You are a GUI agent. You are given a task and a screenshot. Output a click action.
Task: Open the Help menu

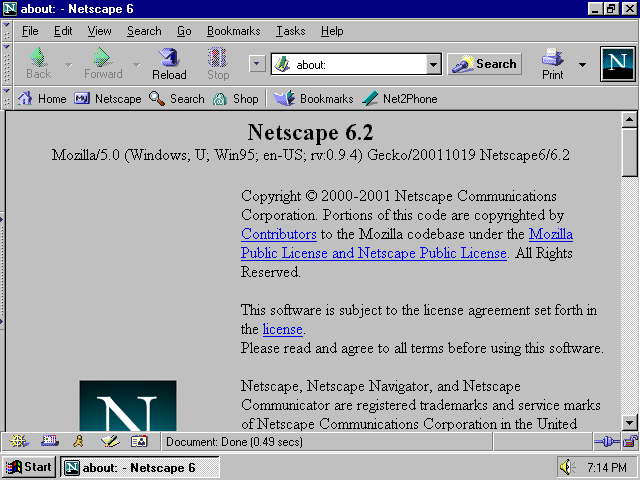pyautogui.click(x=332, y=31)
